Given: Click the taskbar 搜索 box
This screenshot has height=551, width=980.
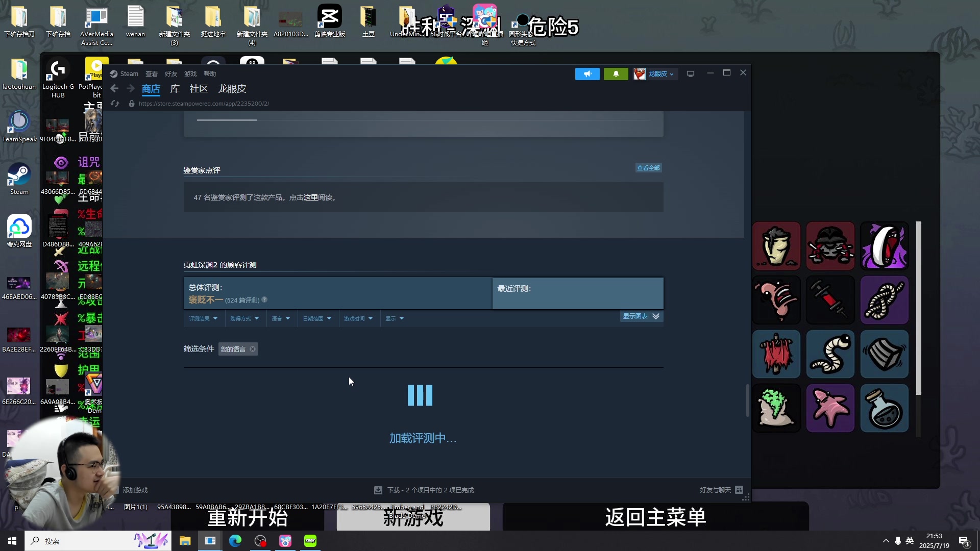Looking at the screenshot, I should pyautogui.click(x=98, y=541).
